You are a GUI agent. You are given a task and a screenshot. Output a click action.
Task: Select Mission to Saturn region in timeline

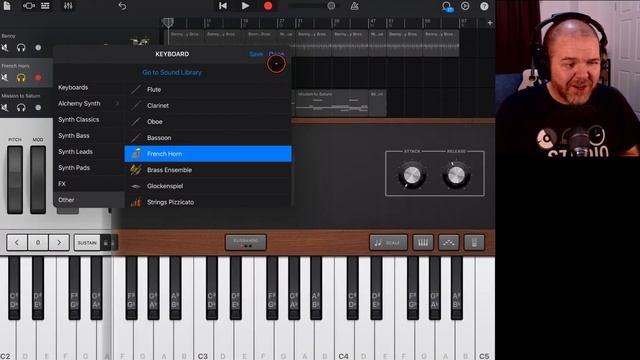pos(331,103)
